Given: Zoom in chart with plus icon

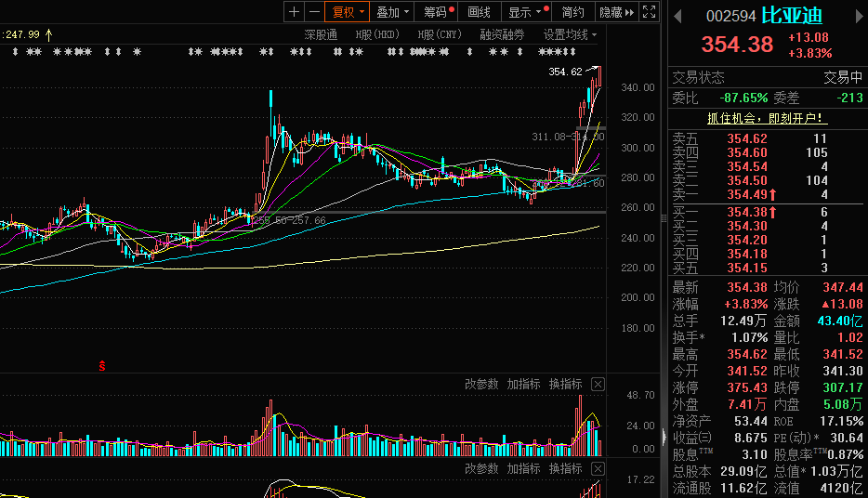Looking at the screenshot, I should click(x=294, y=12).
